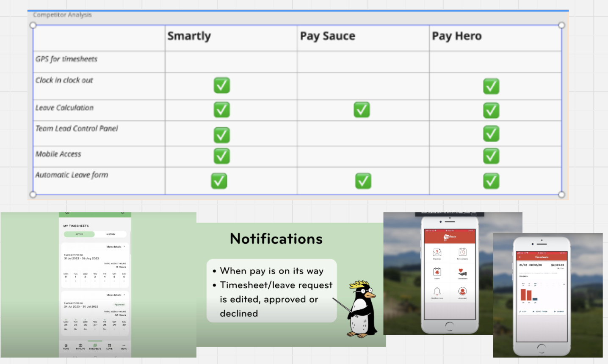Viewport: 608px width, 364px height.
Task: Click the START TIMER button on Timesheets phone
Action: (540, 312)
